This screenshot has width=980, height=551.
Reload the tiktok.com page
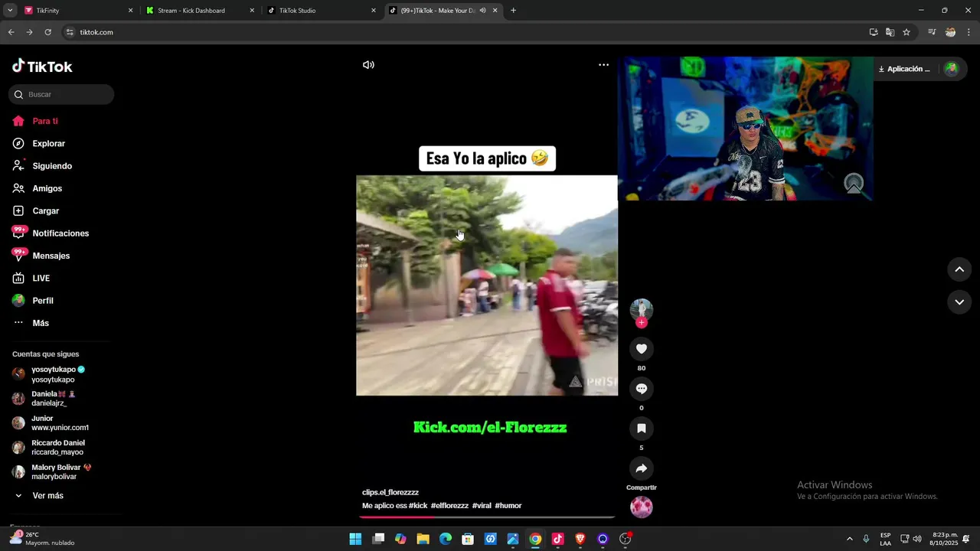pyautogui.click(x=47, y=32)
